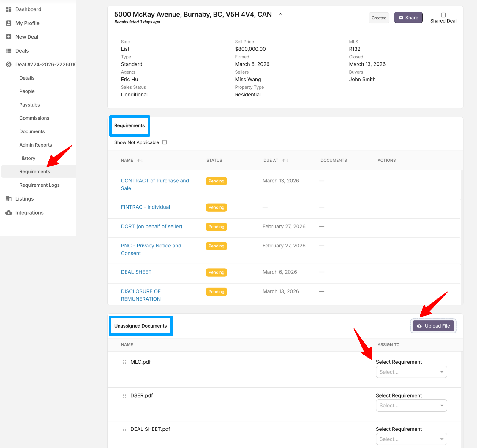Image resolution: width=477 pixels, height=448 pixels.
Task: Click the My Profile person icon
Action: (9, 23)
